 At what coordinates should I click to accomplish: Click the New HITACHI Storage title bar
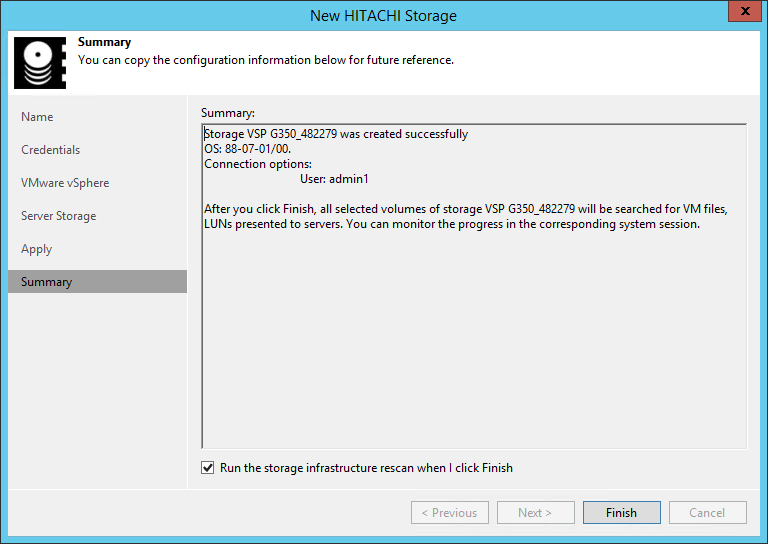coord(384,14)
